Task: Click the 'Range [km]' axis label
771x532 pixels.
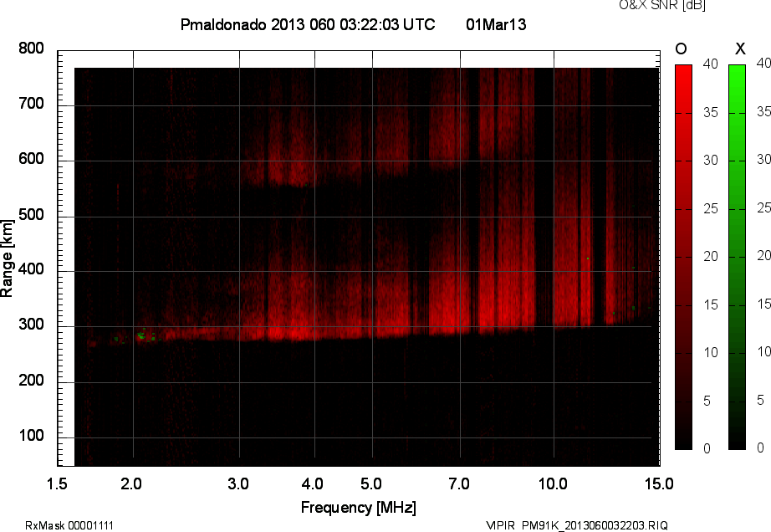Action: click(8, 258)
